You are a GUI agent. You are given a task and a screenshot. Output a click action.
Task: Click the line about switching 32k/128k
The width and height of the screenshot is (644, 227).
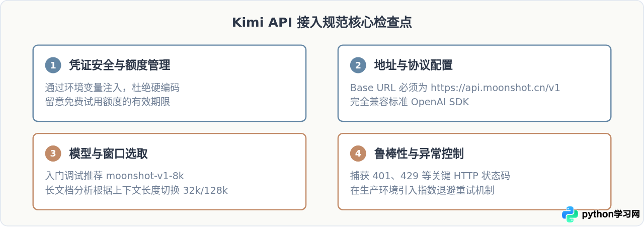tap(136, 190)
